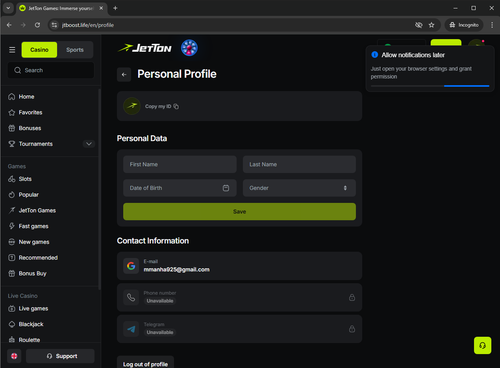Click the lock icon in Telegram row

click(352, 329)
